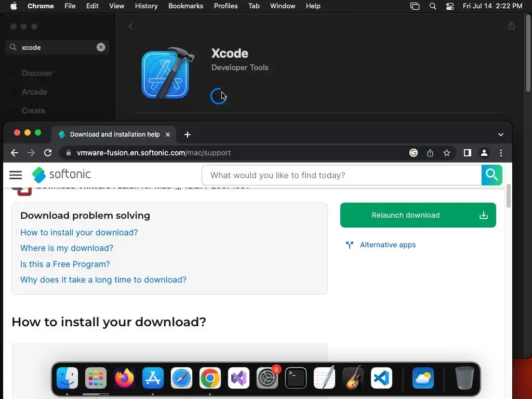Open Why does it take long link
532x399 pixels.
coord(103,280)
